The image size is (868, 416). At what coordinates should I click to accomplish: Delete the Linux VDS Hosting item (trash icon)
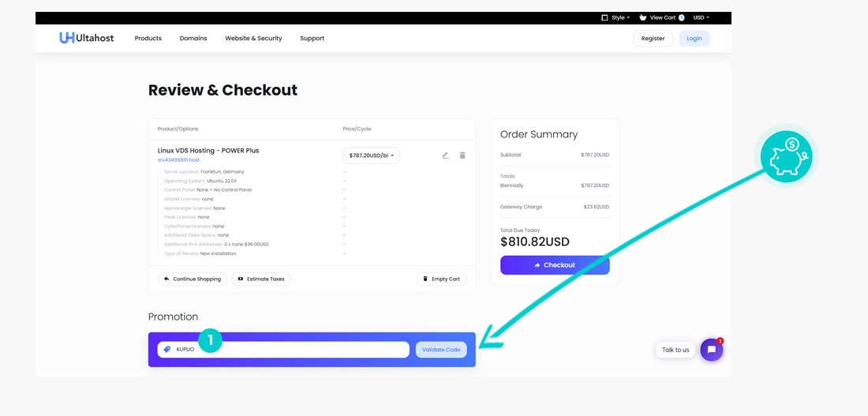point(462,156)
